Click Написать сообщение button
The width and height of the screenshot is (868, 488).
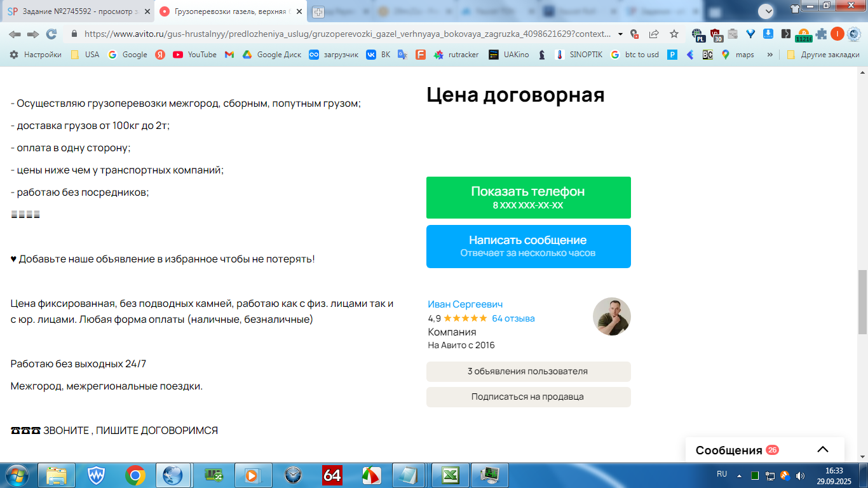pos(529,247)
